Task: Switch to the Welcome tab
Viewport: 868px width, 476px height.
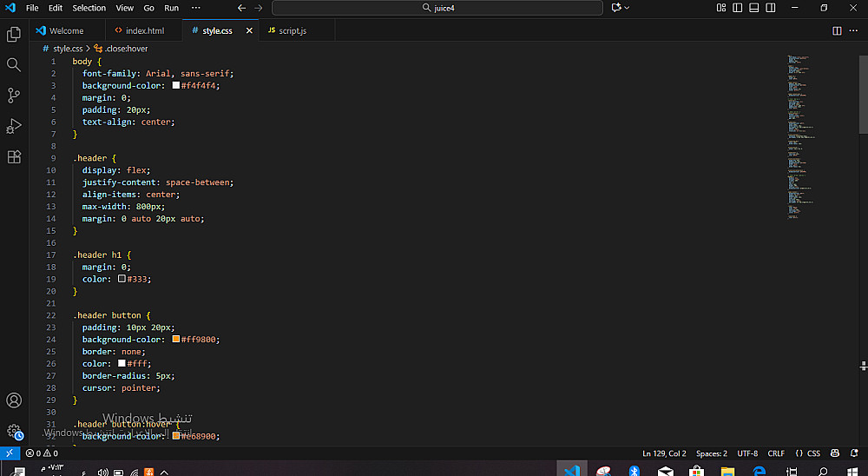Action: coord(67,30)
